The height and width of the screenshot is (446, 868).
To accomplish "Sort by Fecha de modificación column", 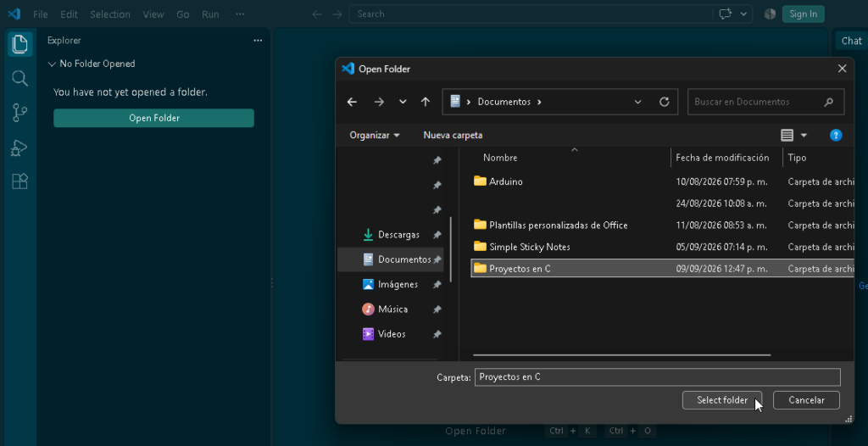I will [x=722, y=158].
